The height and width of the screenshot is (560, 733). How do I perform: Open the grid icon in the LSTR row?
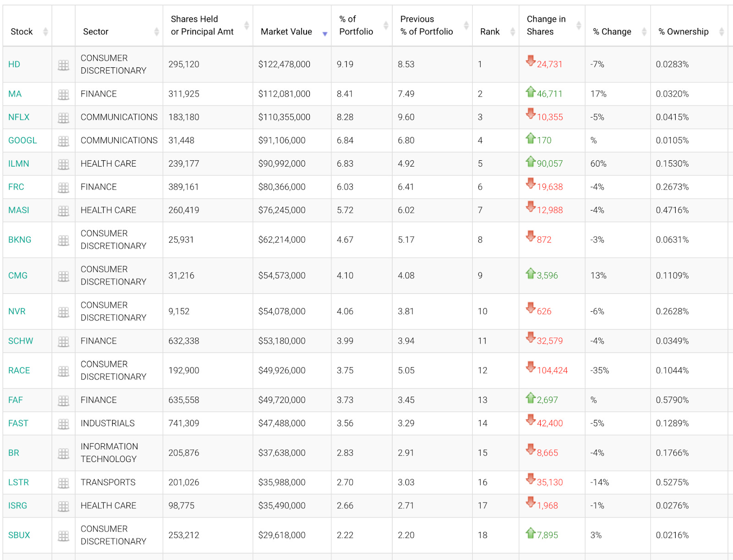click(64, 483)
